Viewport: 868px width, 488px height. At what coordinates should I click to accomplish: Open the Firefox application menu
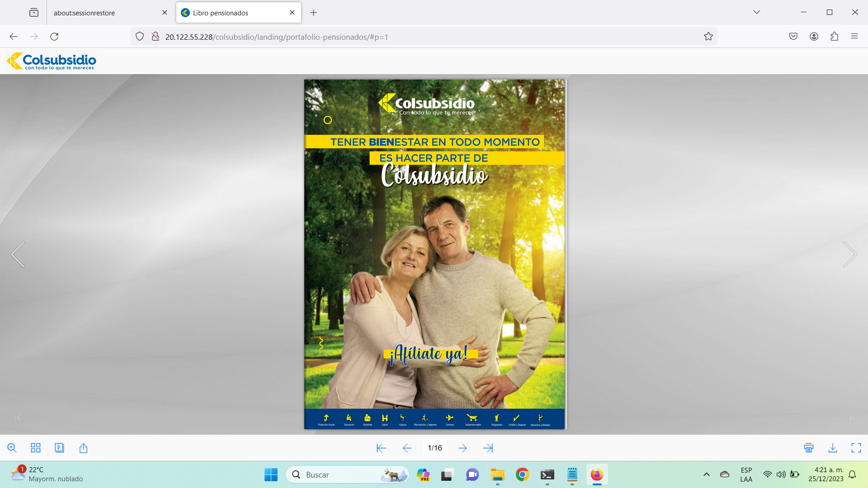(x=854, y=37)
